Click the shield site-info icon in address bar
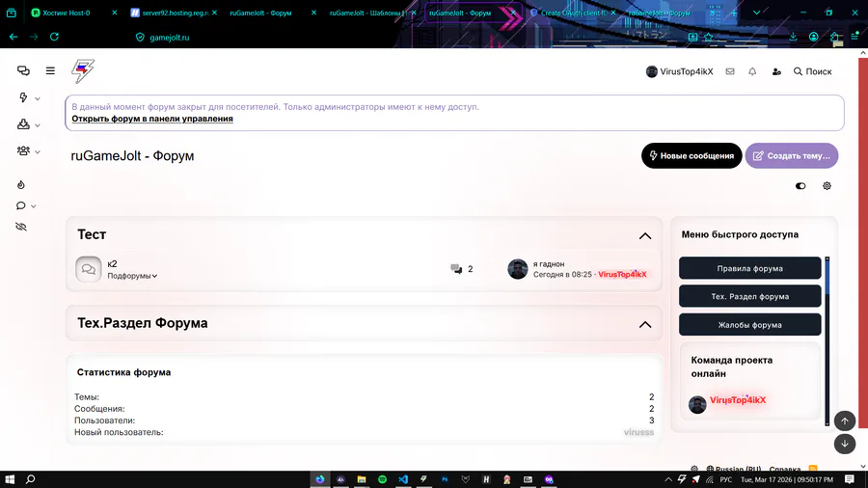868x488 pixels. click(x=140, y=37)
